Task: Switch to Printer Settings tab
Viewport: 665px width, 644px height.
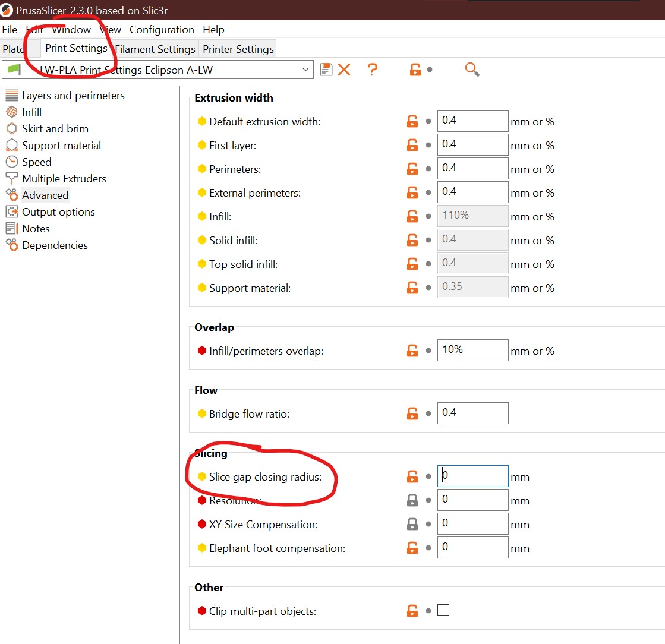Action: (x=238, y=49)
